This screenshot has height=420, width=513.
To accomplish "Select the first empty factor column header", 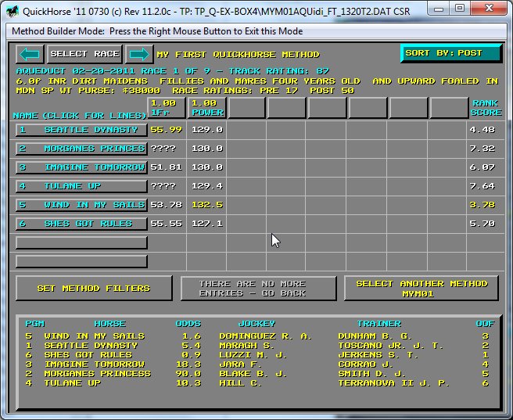I will 246,108.
